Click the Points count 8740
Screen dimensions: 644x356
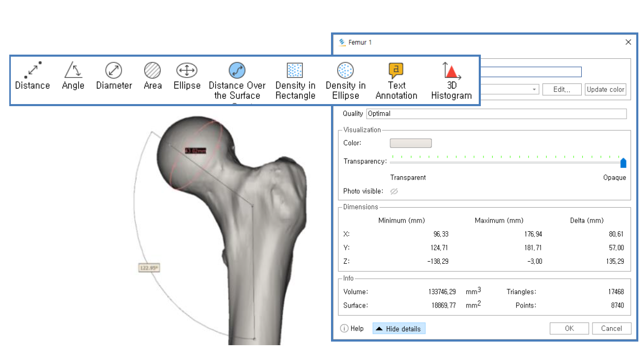(617, 306)
